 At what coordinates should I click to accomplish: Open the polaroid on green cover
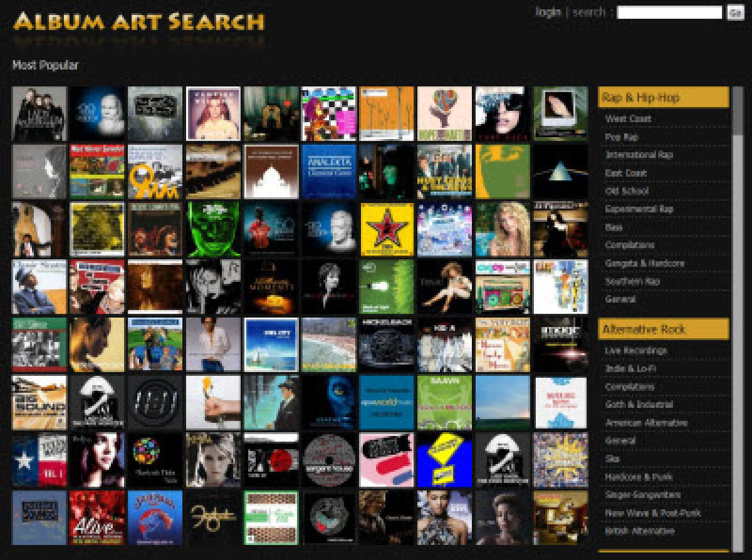pos(560,114)
